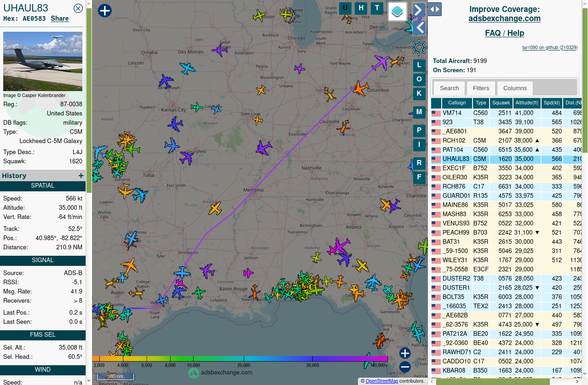Open the Share link for UHAUL83
588x385 pixels.
click(x=60, y=18)
